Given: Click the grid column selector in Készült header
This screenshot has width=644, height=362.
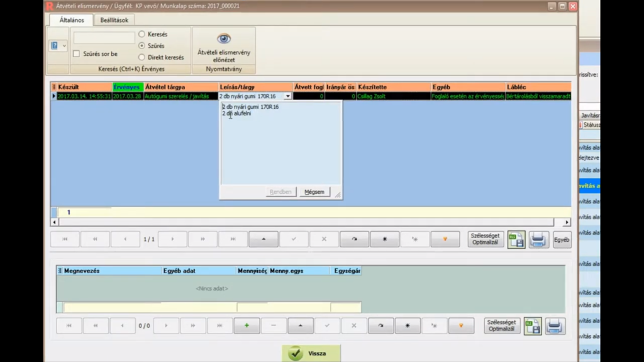Looking at the screenshot, I should [x=54, y=87].
